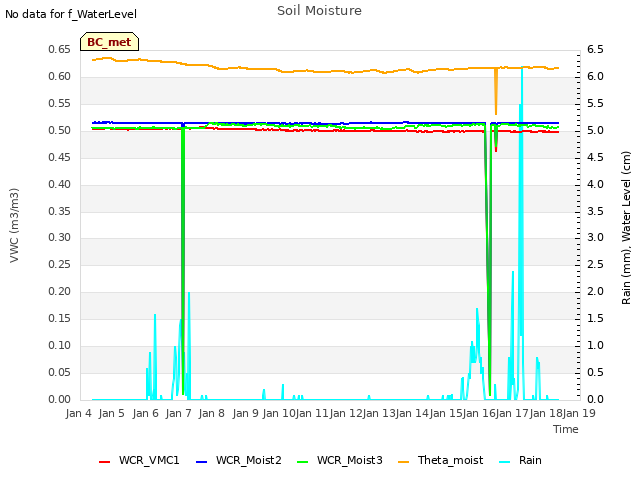Click the BC_met label box
This screenshot has width=640, height=480.
coord(109,42)
